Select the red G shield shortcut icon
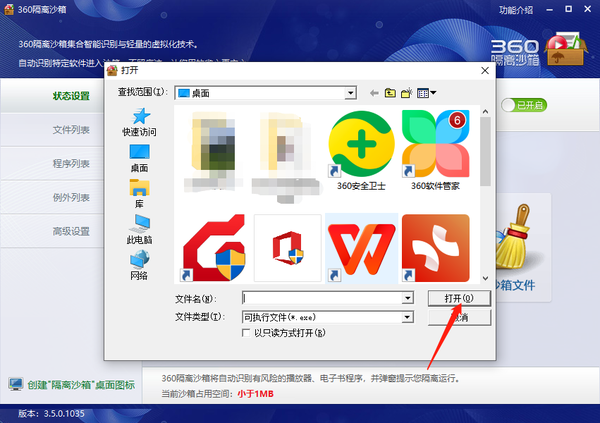 pos(214,248)
